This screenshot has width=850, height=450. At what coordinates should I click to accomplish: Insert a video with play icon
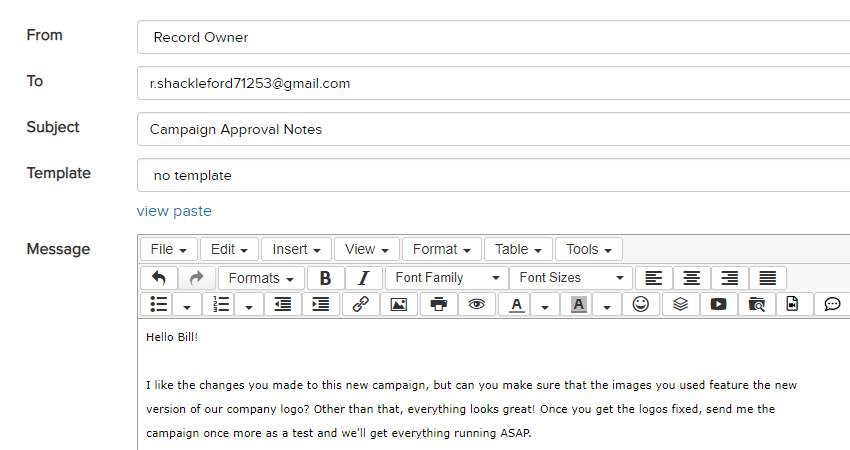718,304
